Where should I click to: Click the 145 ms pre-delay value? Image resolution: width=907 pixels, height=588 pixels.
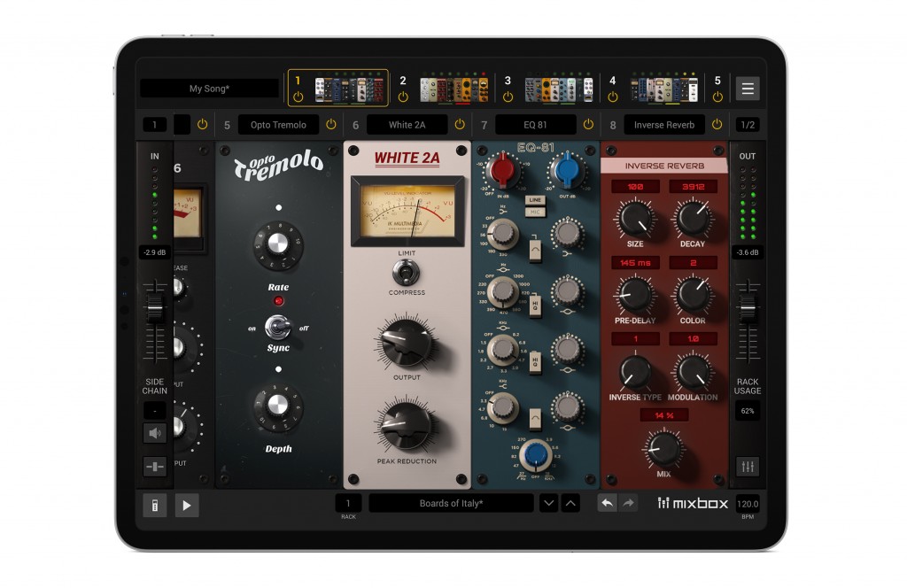(x=635, y=262)
